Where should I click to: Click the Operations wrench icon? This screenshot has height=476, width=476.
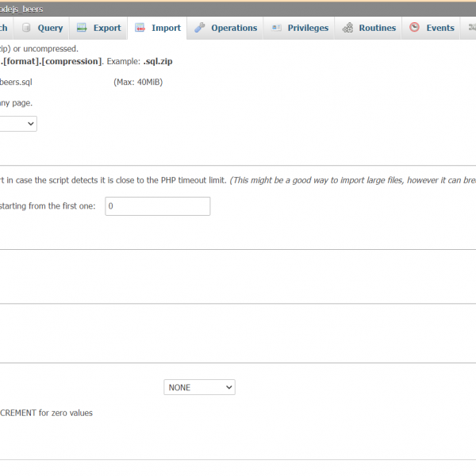(199, 28)
